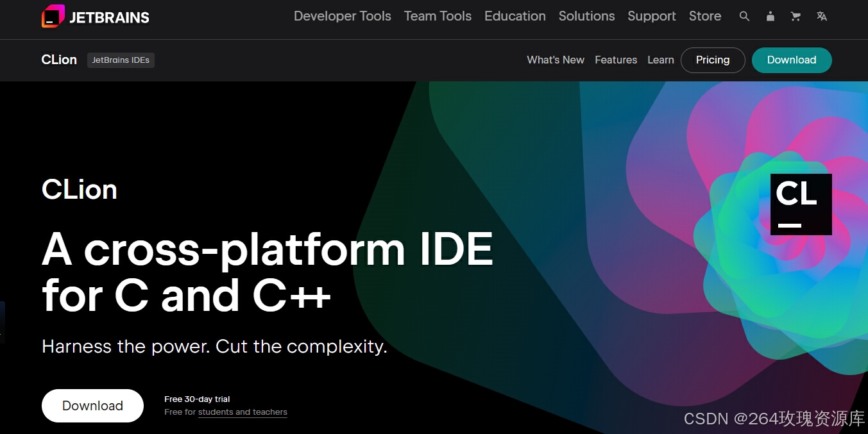Image resolution: width=868 pixels, height=434 pixels.
Task: Follow the students and teachers link
Action: (243, 412)
